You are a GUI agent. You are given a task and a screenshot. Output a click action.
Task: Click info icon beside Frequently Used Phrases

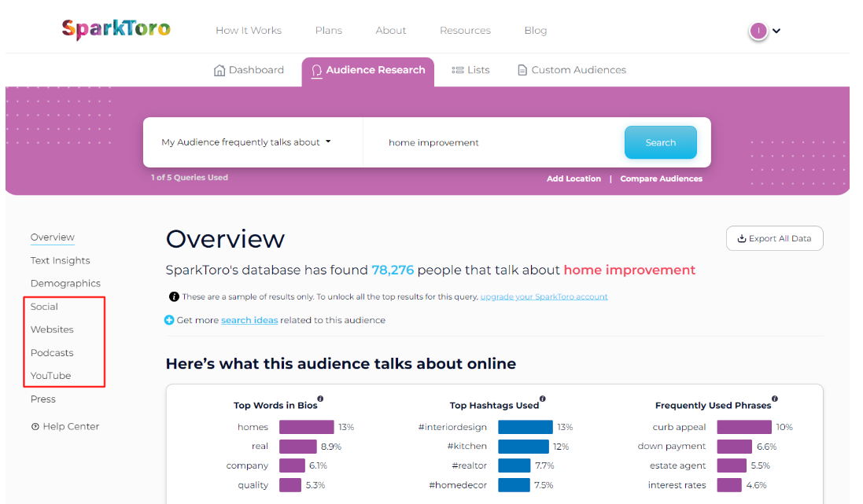[x=775, y=399]
